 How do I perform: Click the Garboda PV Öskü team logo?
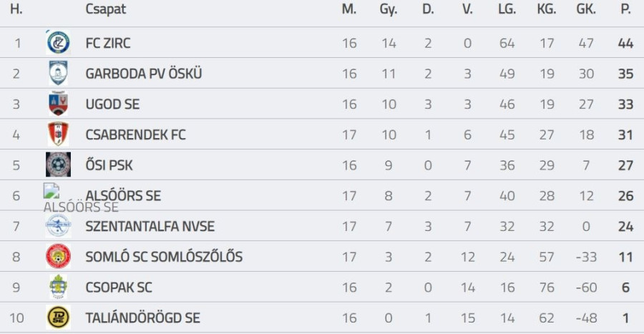(x=58, y=74)
